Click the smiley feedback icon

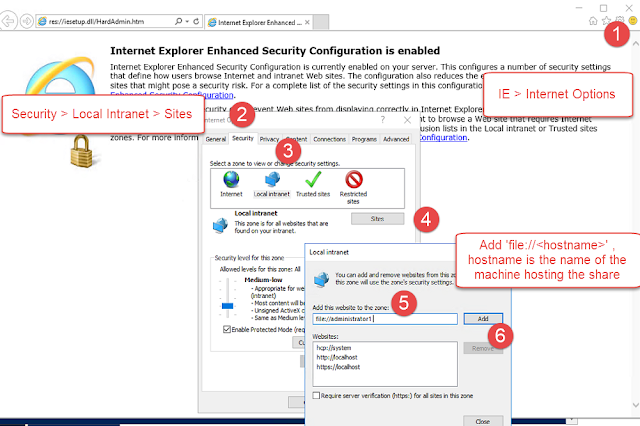633,20
